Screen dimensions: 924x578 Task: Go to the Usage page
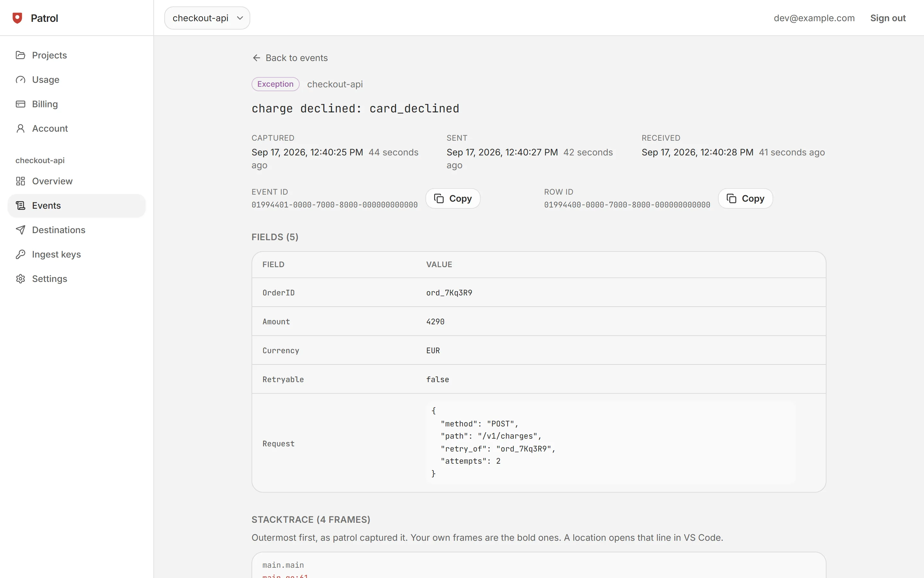[x=76, y=80]
